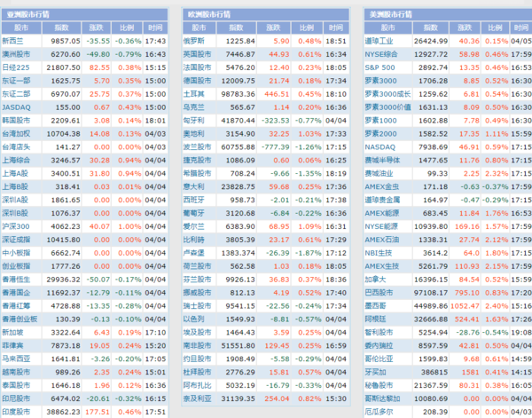Select the 德国股市 link

tap(198, 81)
